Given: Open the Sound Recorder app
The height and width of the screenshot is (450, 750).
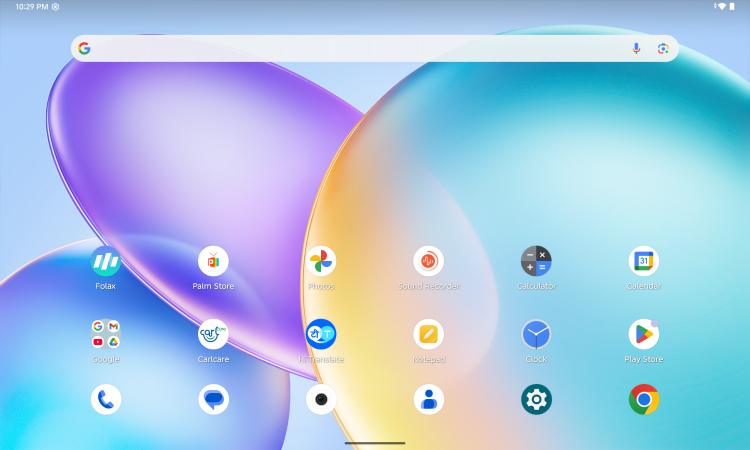Looking at the screenshot, I should (x=429, y=261).
